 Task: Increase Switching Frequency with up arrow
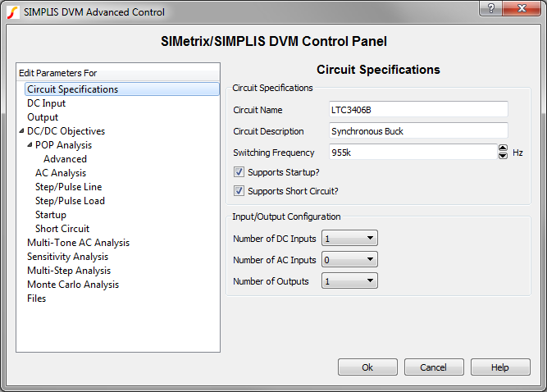coord(503,148)
